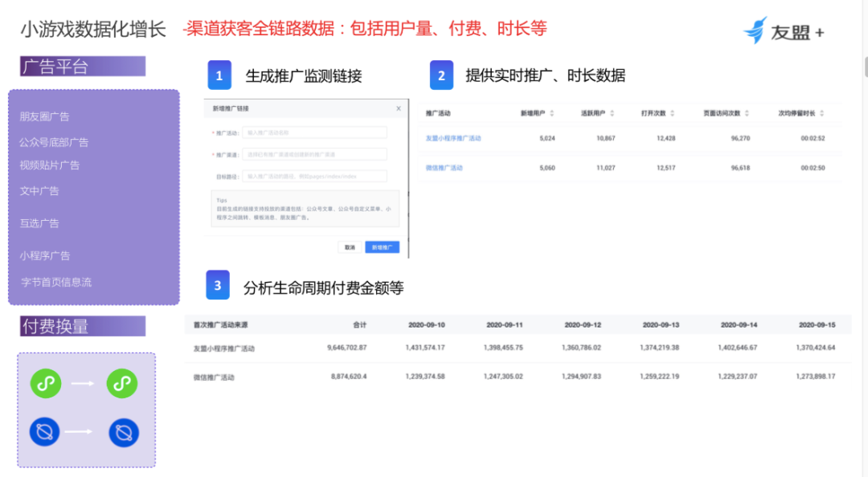Select the left green mini-program icon in 付费换量
This screenshot has height=477, width=868.
click(x=46, y=383)
